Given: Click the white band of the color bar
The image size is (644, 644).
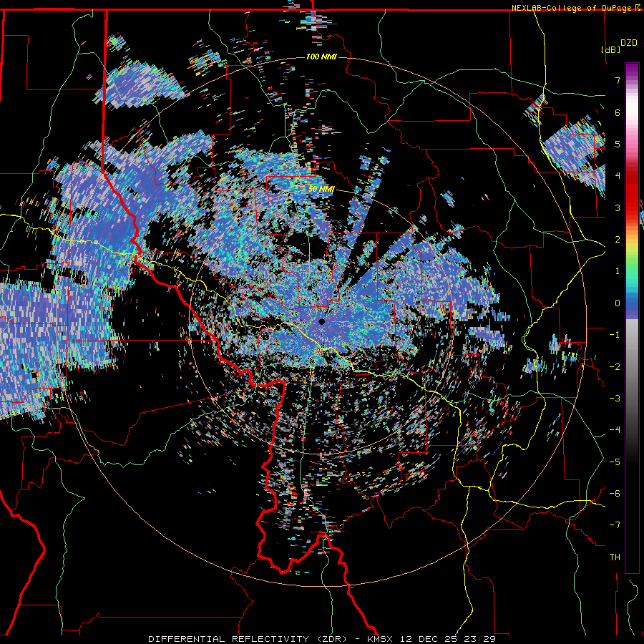Looking at the screenshot, I should pyautogui.click(x=632, y=107).
